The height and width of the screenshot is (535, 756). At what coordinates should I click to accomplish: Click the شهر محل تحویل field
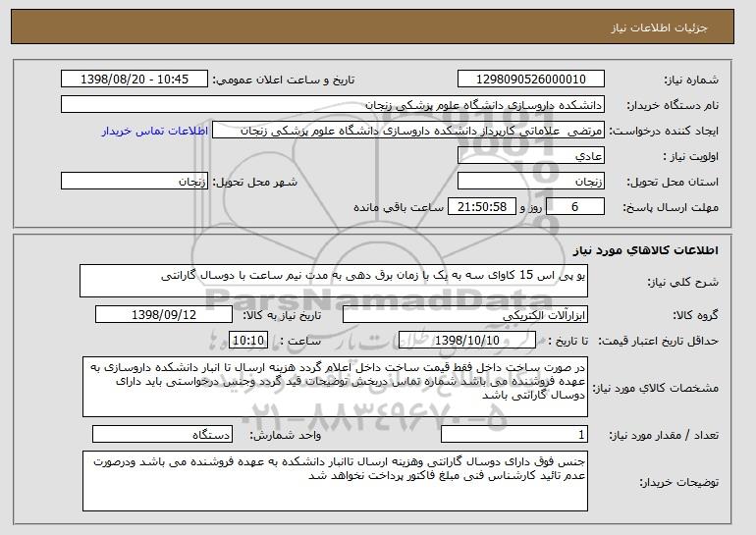135,182
